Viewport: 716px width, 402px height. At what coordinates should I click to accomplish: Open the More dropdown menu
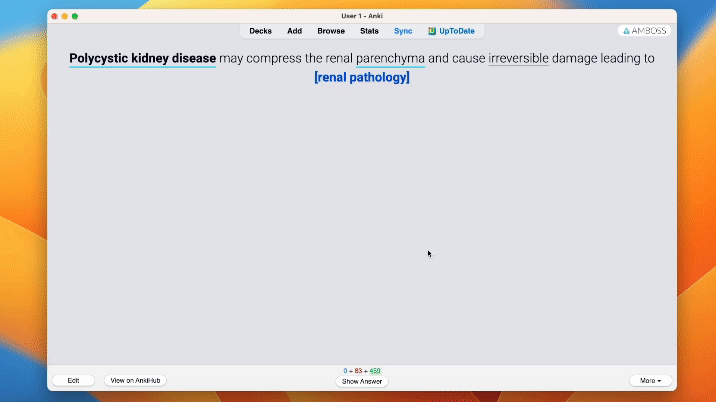650,381
